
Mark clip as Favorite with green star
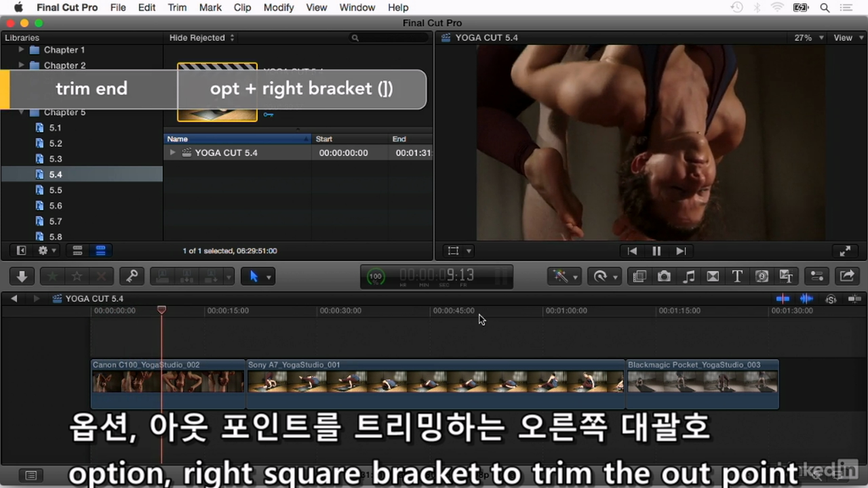52,276
